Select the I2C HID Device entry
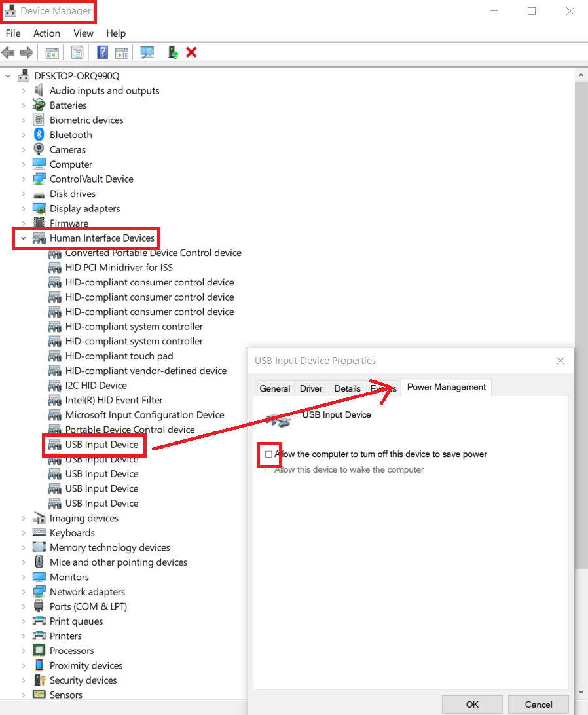Screen dimensions: 588x715 tap(96, 386)
